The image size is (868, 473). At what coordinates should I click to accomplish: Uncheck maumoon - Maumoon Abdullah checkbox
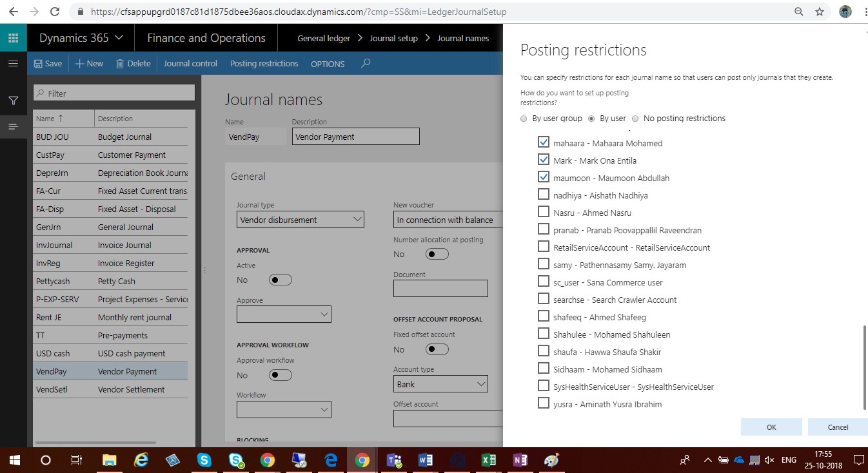(x=543, y=177)
